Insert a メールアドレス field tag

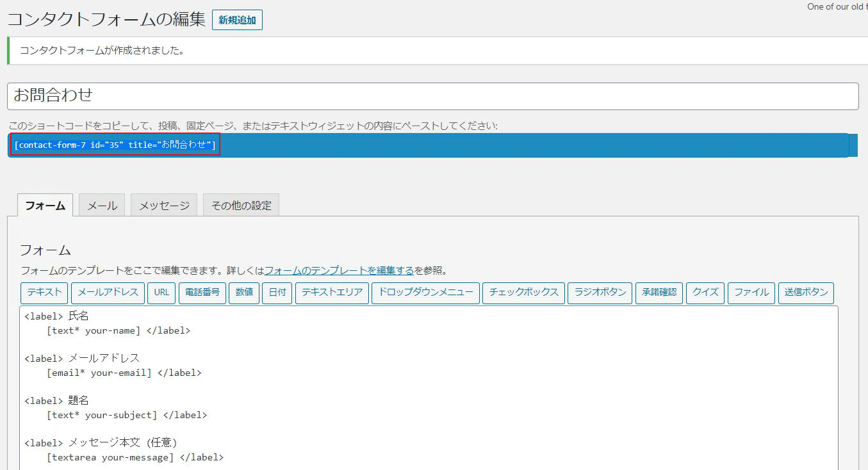[108, 293]
